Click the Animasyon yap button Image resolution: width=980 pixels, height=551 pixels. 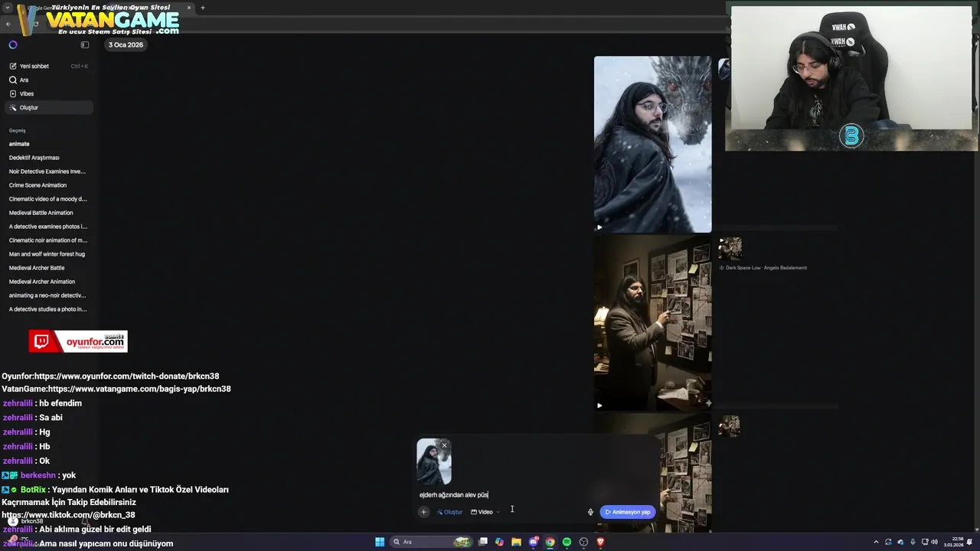628,512
